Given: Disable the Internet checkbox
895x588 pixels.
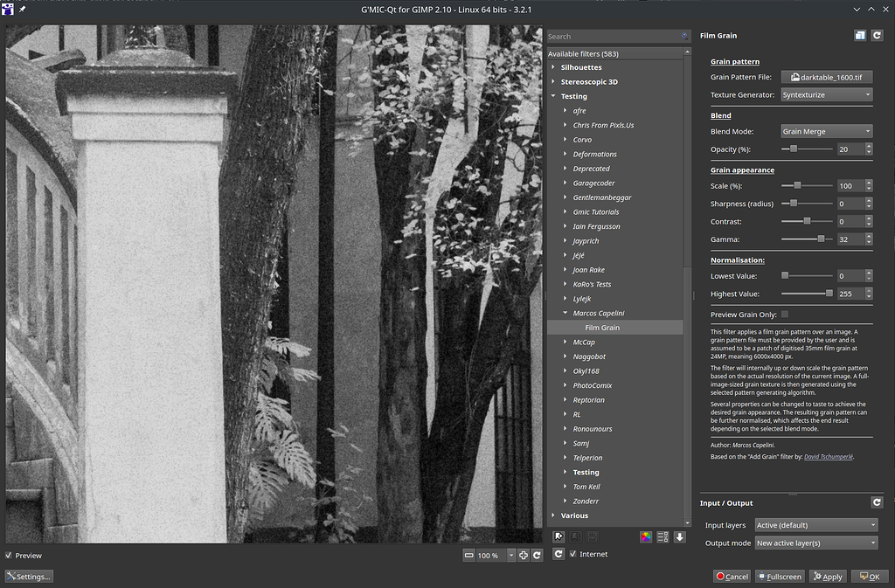Looking at the screenshot, I should click(574, 554).
